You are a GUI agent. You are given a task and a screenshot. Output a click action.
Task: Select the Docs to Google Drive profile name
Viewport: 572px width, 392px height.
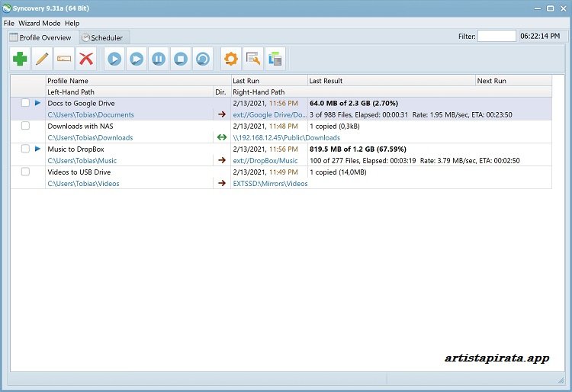[81, 103]
